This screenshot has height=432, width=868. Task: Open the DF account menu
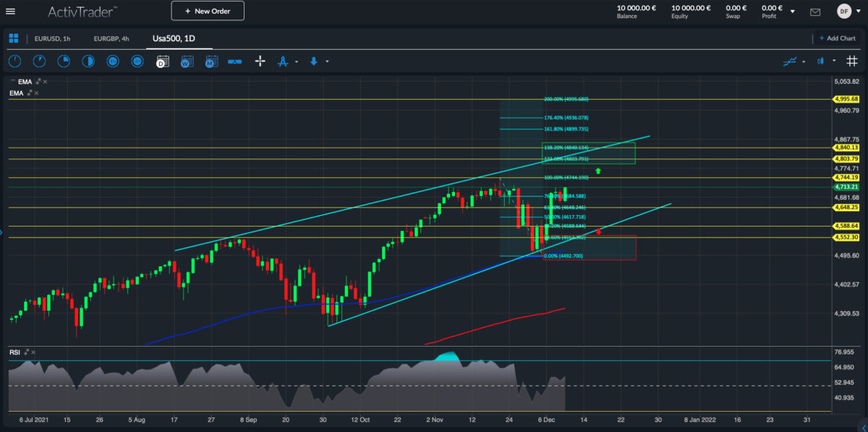(x=844, y=11)
